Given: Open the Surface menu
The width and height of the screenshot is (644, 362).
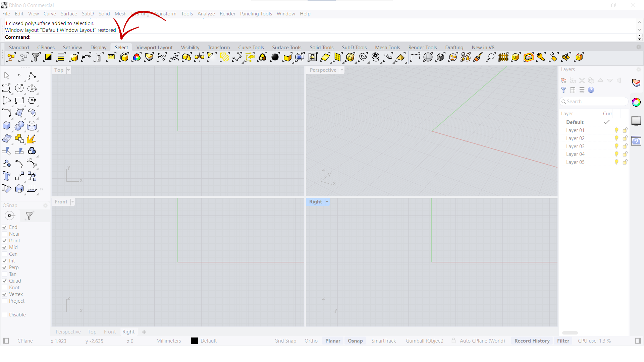Looking at the screenshot, I should (x=69, y=14).
